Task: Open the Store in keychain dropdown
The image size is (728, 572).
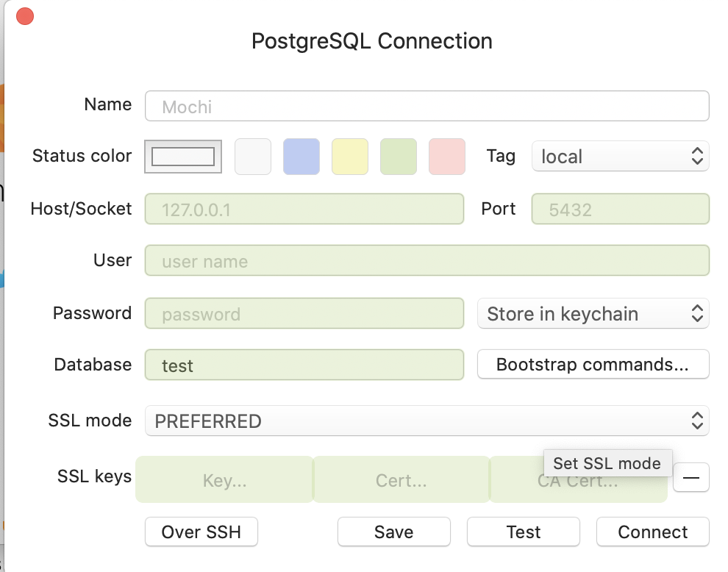Action: point(593,314)
